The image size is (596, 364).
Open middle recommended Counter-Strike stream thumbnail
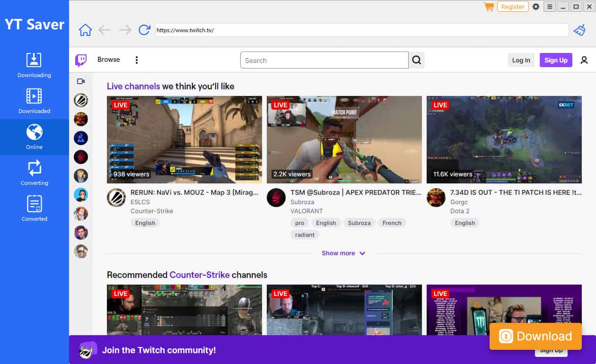pyautogui.click(x=344, y=310)
